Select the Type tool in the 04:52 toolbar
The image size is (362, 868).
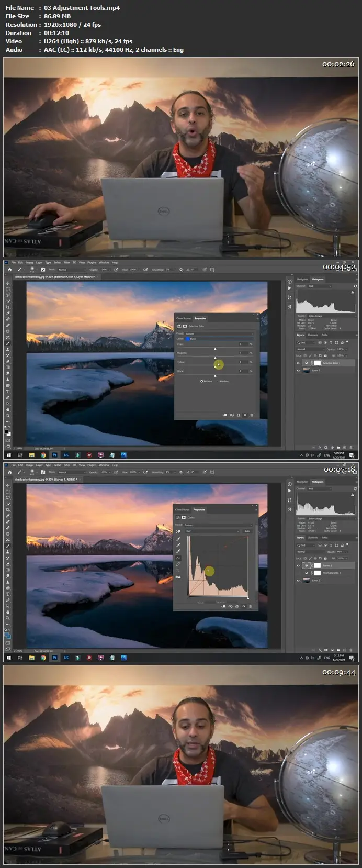[7, 391]
